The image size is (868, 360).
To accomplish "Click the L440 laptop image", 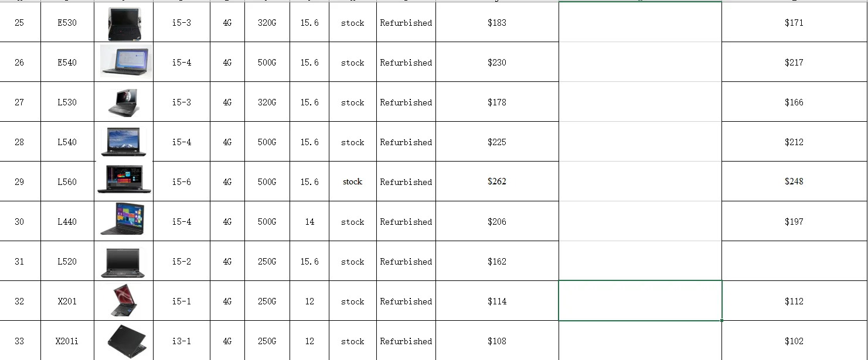I will coord(122,220).
